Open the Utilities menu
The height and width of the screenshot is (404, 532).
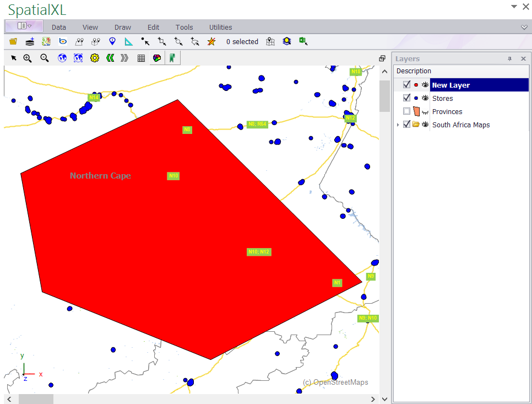(220, 27)
